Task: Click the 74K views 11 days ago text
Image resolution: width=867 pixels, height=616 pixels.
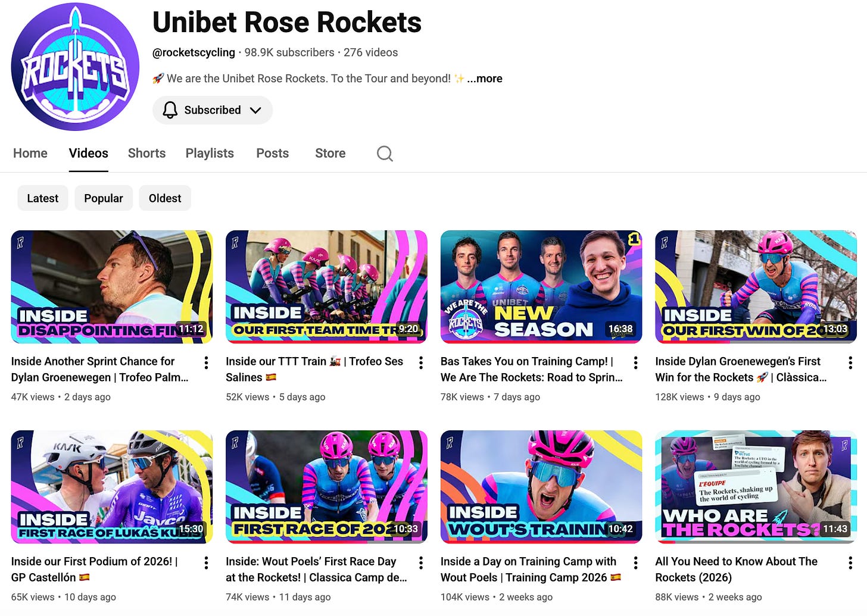Action: click(278, 597)
